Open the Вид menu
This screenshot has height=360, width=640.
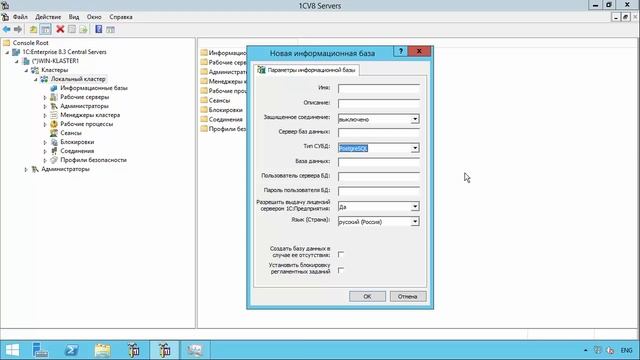[73, 17]
